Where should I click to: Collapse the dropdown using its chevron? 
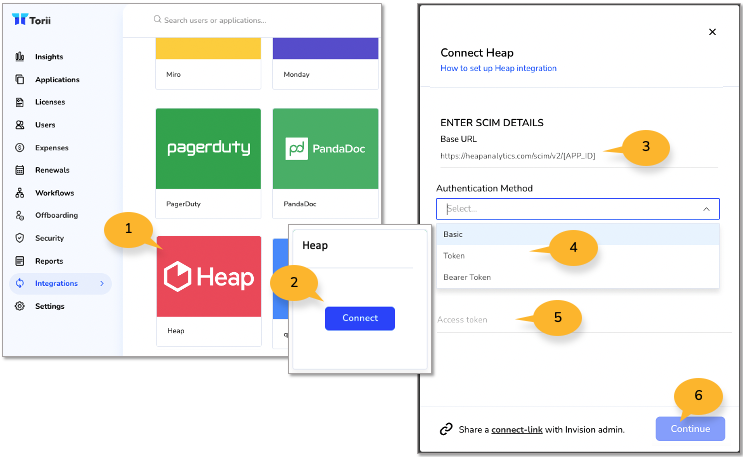706,209
